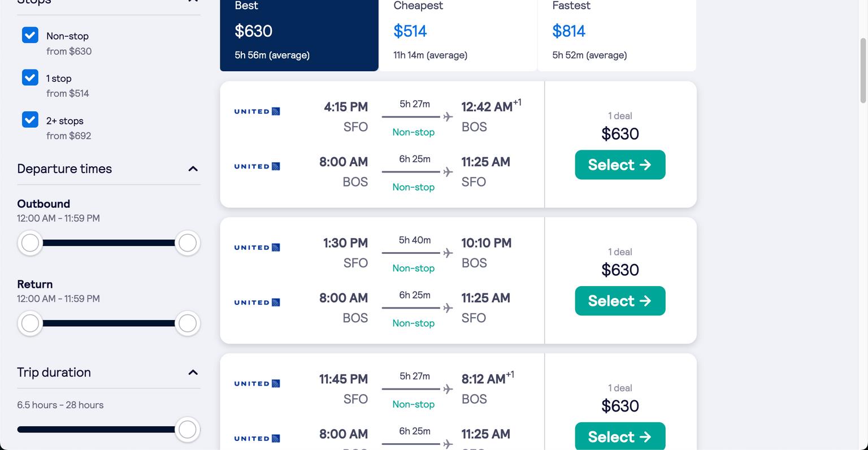Collapse the Departure times section

[193, 169]
